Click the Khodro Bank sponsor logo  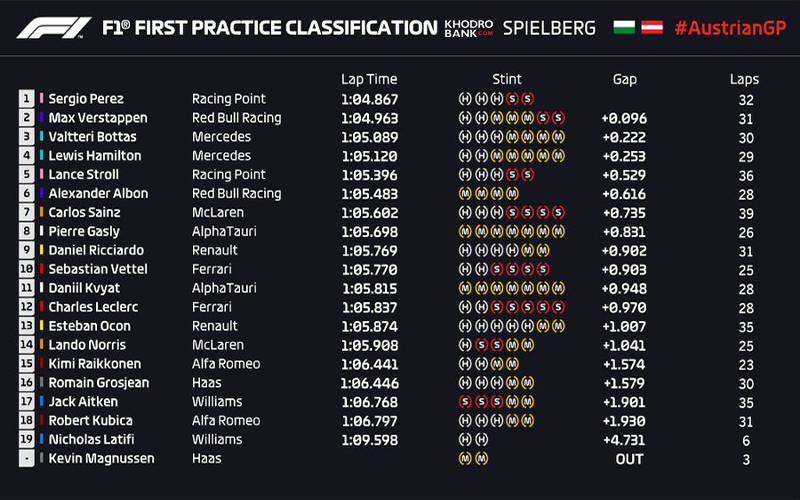coord(469,28)
